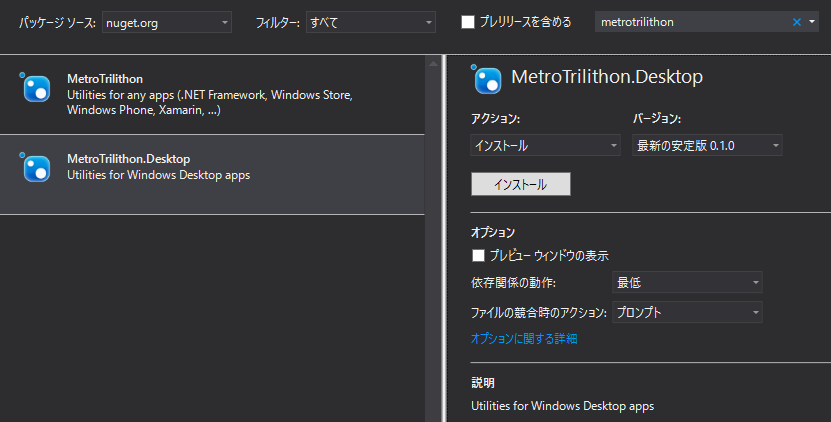Open the パッケージ ソース nuget.org dropdown
Image resolution: width=831 pixels, height=422 pixels.
tap(167, 22)
